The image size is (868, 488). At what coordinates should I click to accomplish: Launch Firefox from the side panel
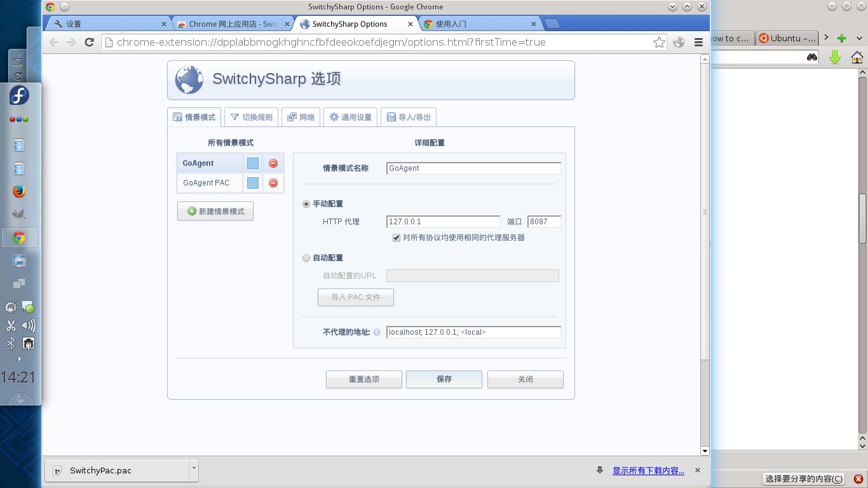click(x=19, y=191)
